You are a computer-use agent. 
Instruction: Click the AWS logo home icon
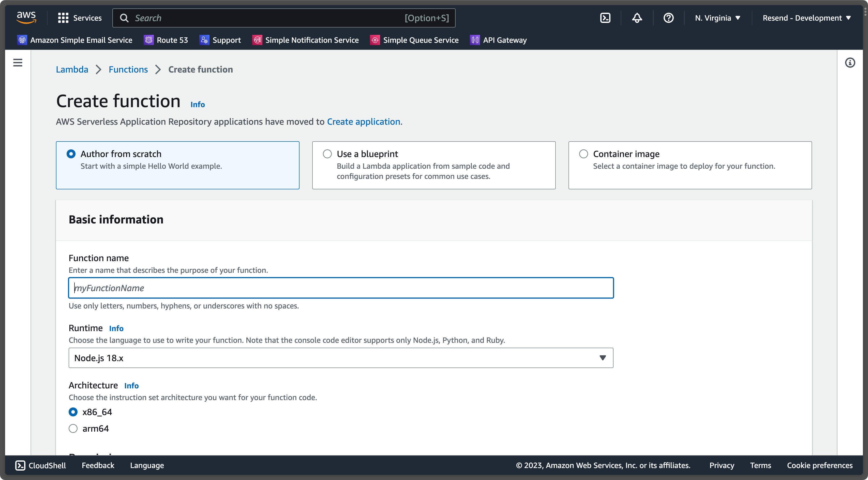(26, 18)
